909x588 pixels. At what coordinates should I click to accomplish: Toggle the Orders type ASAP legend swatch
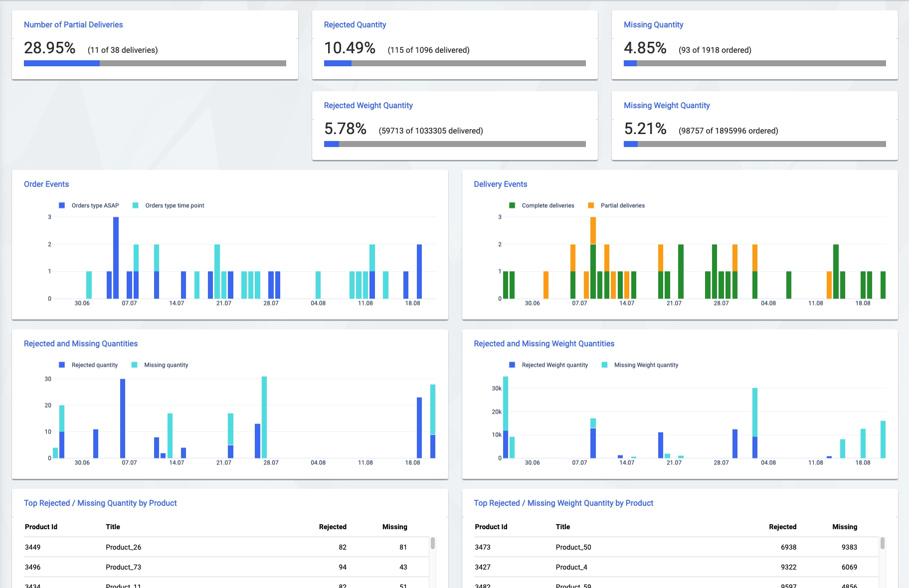pos(62,205)
